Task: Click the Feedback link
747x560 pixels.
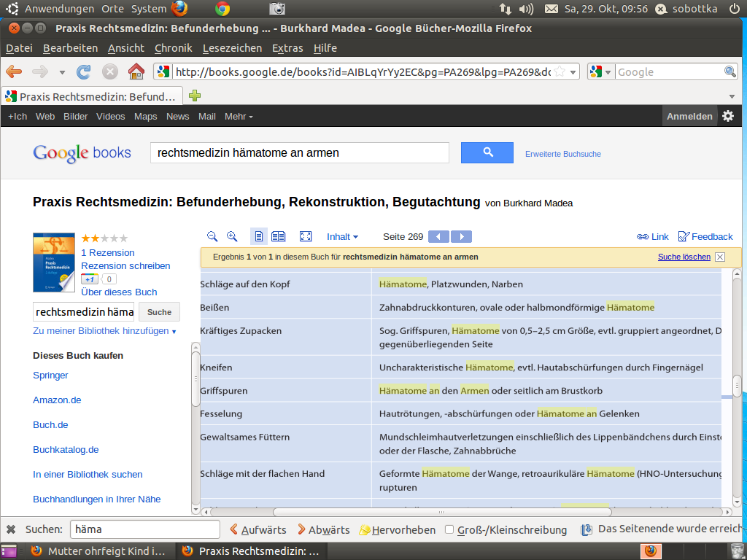Action: 705,237
